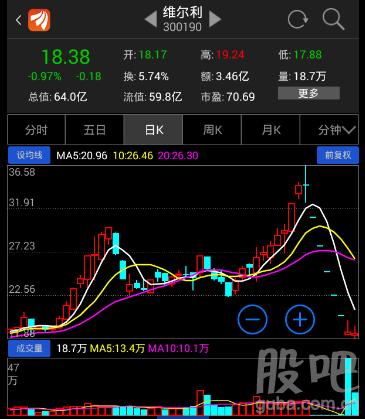Open the 设均线 settings button
The width and height of the screenshot is (365, 419).
[x=29, y=155]
